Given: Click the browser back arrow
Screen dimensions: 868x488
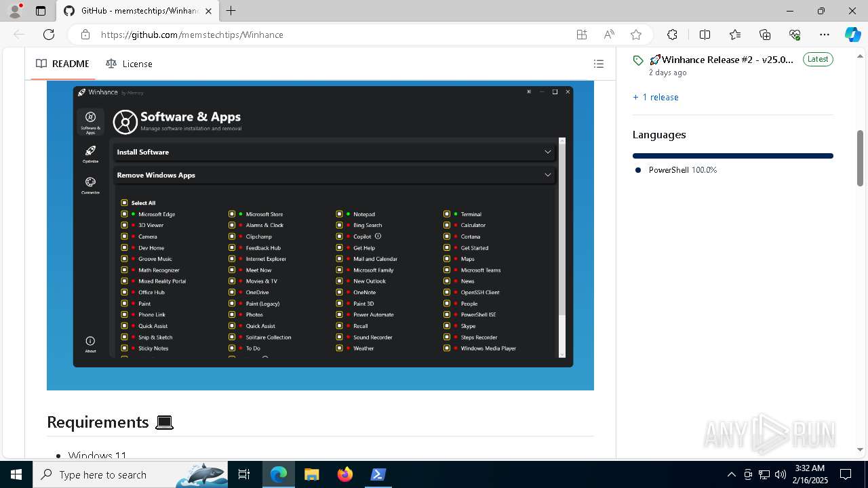Looking at the screenshot, I should 19,35.
